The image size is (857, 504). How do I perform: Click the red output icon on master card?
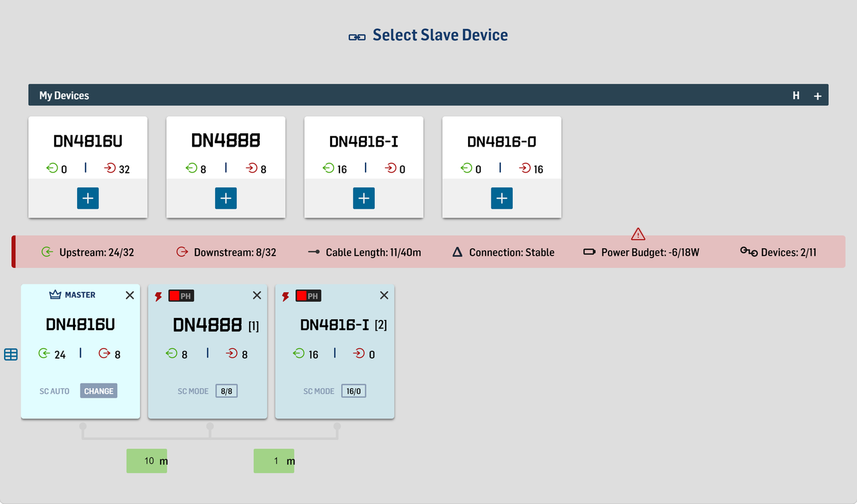click(x=104, y=353)
